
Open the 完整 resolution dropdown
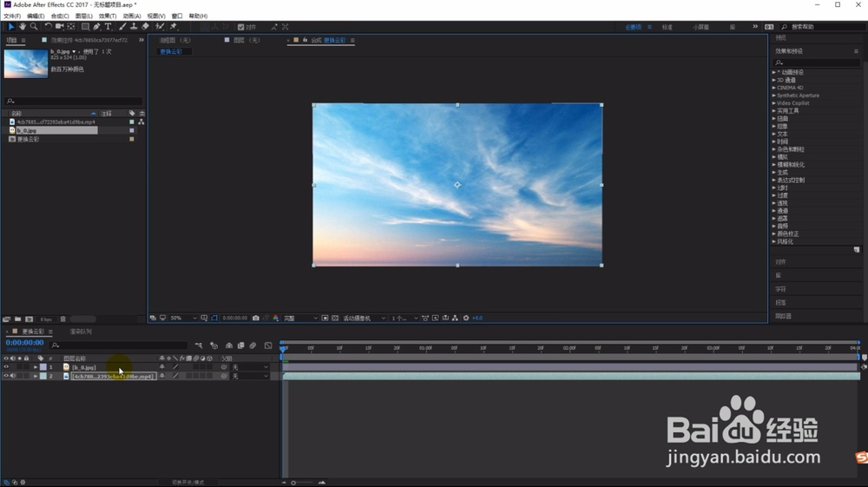pos(300,319)
